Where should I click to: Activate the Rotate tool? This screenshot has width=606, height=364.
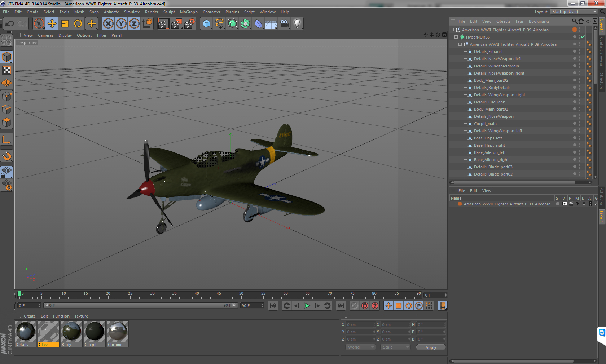pyautogui.click(x=78, y=24)
